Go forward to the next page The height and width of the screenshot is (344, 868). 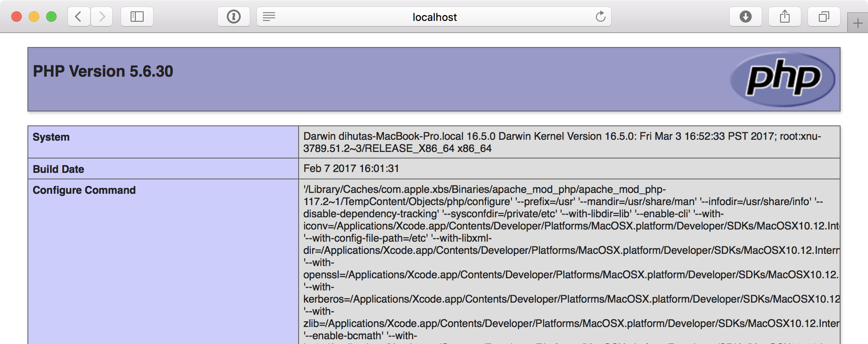102,17
